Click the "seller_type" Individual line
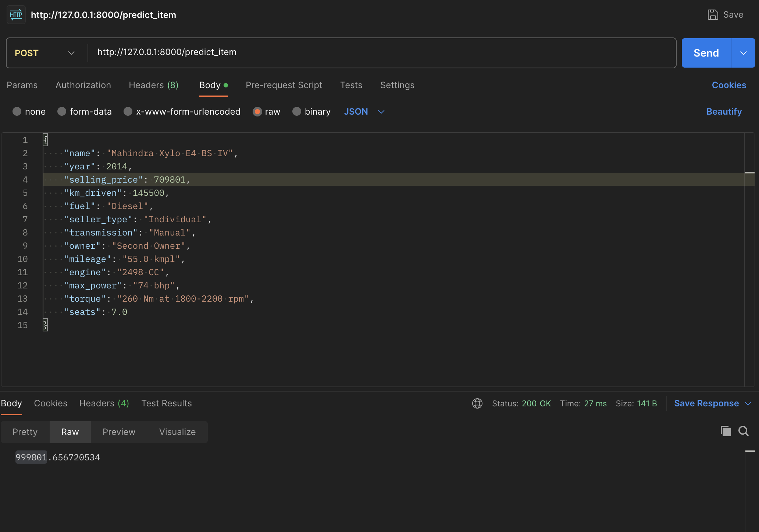This screenshot has height=532, width=759. tap(393, 219)
